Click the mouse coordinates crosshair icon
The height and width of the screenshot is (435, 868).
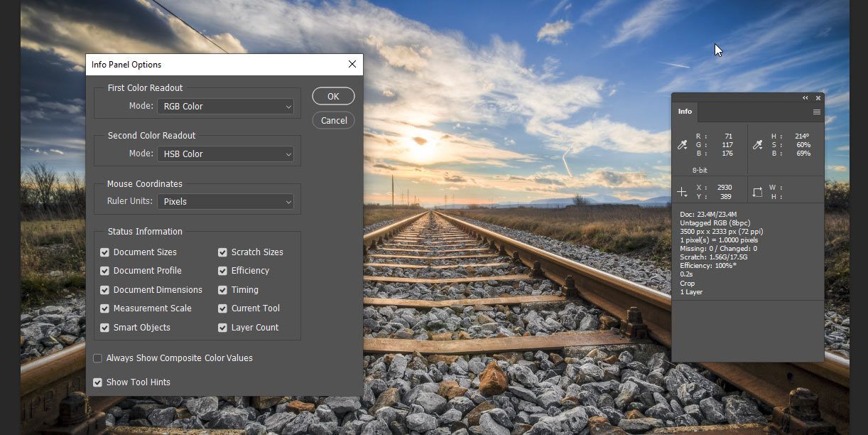click(682, 192)
